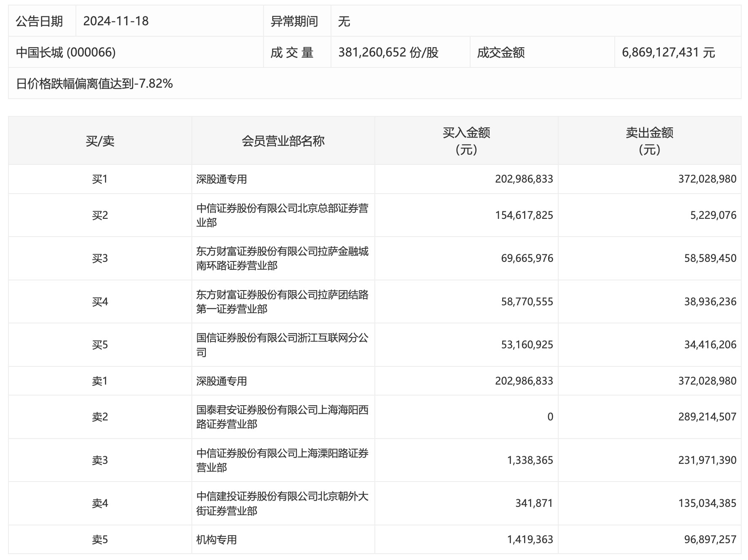The width and height of the screenshot is (748, 560).
Task: Select the 卖2 row label
Action: coord(100,417)
